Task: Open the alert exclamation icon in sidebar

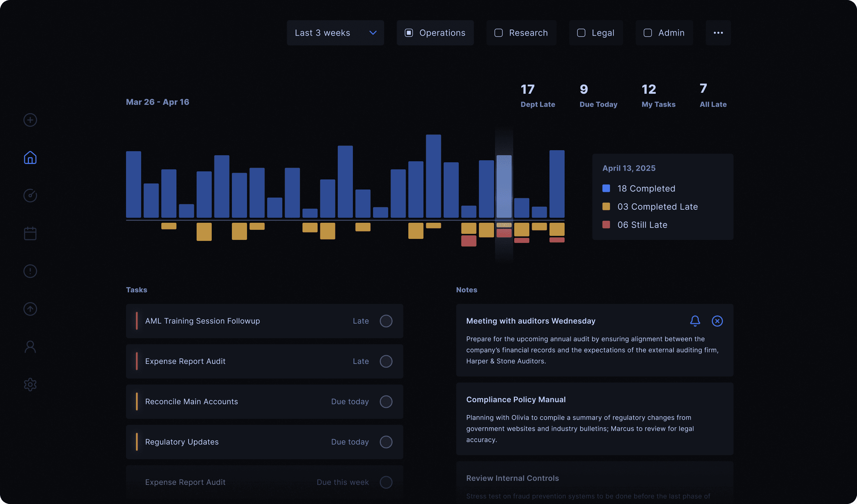Action: pos(30,271)
